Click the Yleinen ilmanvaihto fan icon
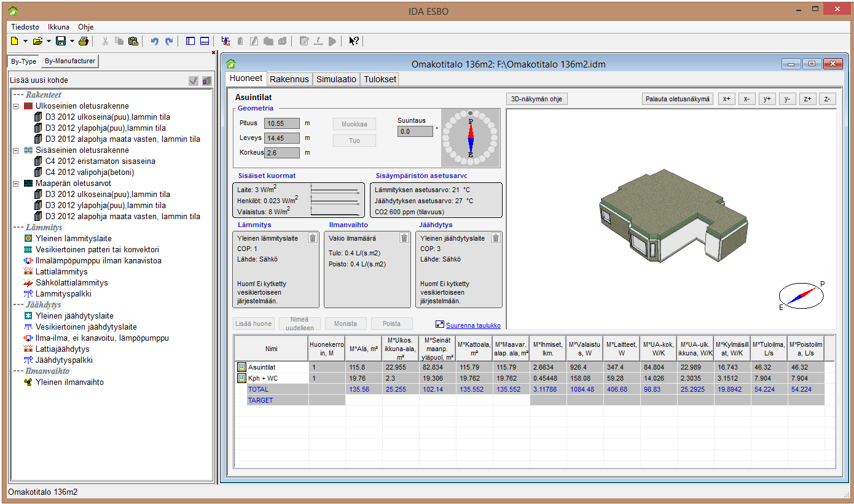Screen dimensions: 854x504 (x=28, y=382)
